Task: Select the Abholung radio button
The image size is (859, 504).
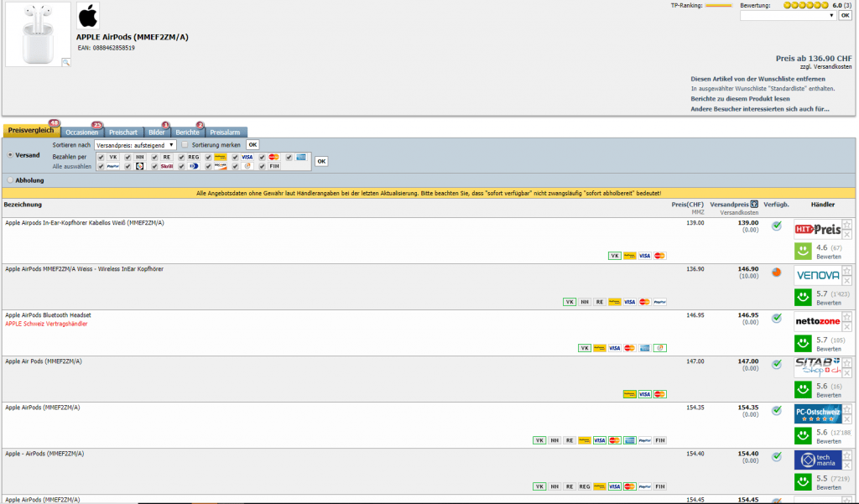Action: coord(9,180)
